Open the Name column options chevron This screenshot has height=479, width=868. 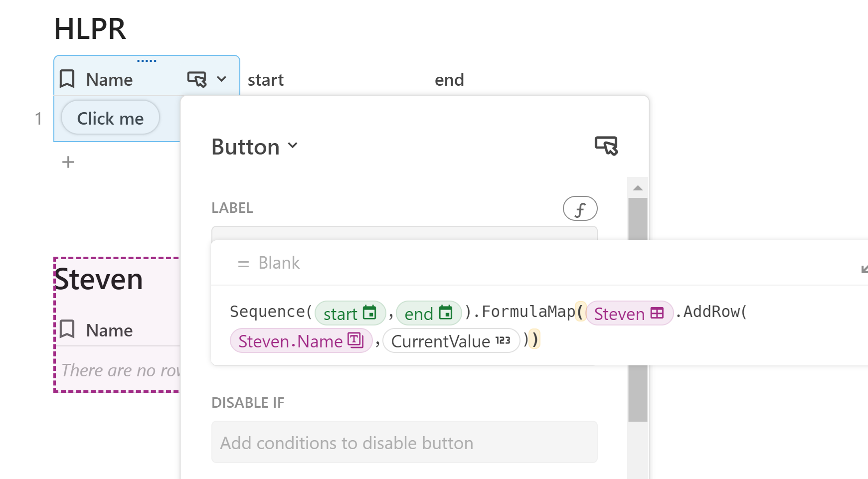(222, 79)
